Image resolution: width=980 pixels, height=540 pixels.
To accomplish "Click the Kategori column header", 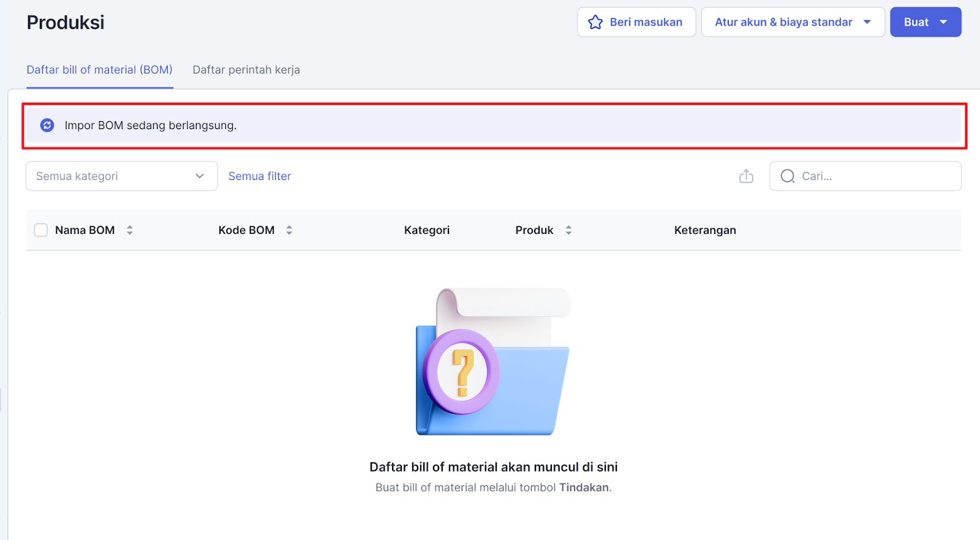I will pos(427,230).
